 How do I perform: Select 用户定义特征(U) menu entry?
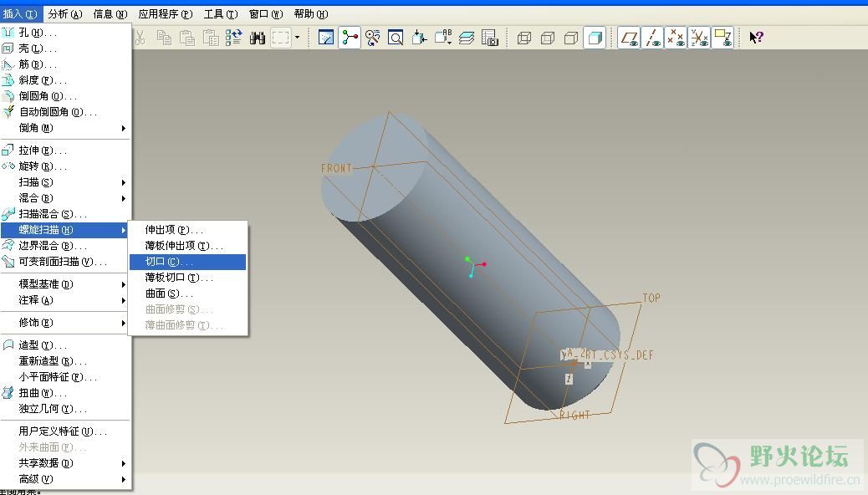(x=65, y=431)
